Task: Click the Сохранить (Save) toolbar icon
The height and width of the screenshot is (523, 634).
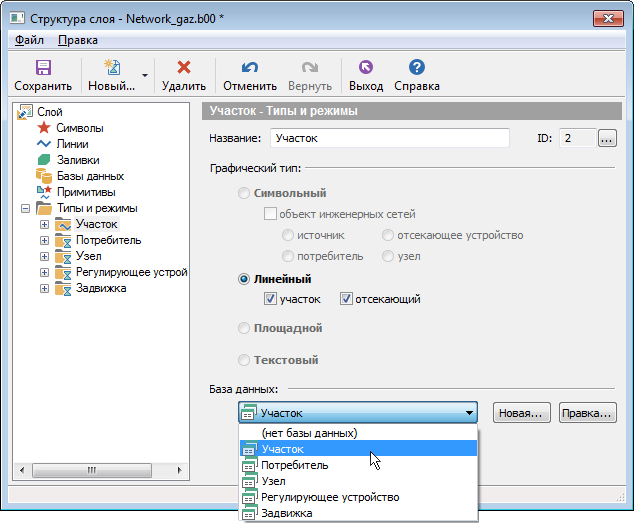Action: coord(43,68)
